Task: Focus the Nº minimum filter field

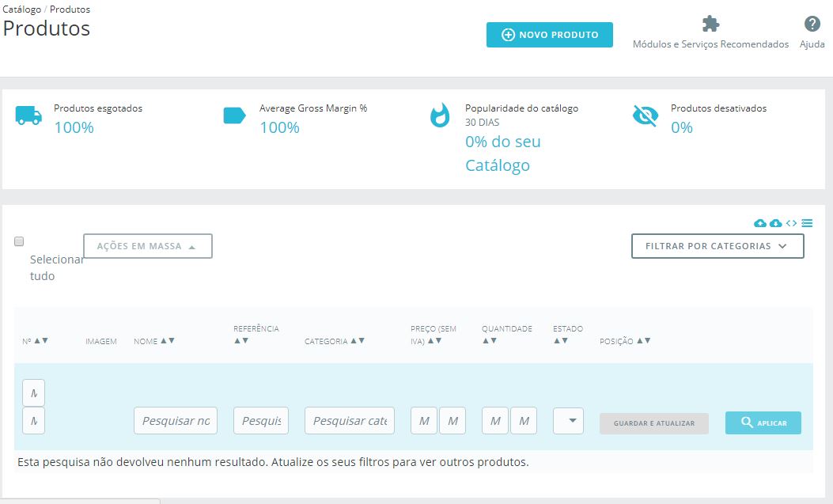Action: click(33, 393)
